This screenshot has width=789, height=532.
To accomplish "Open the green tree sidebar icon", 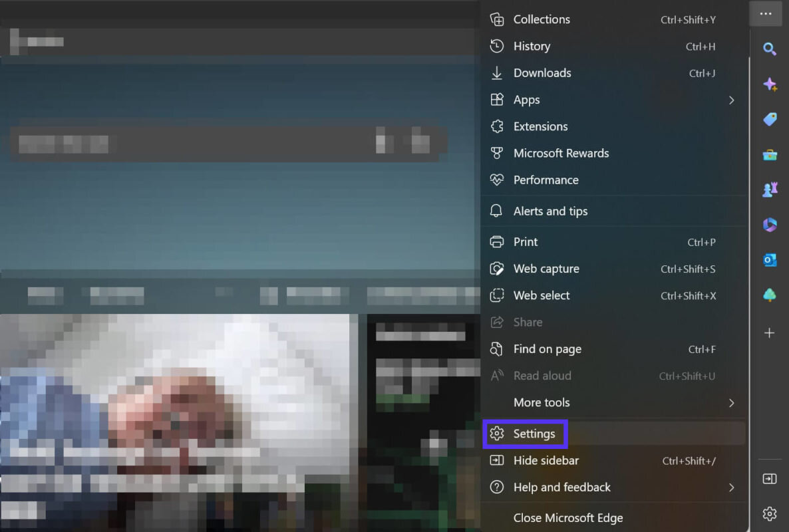I will click(770, 295).
